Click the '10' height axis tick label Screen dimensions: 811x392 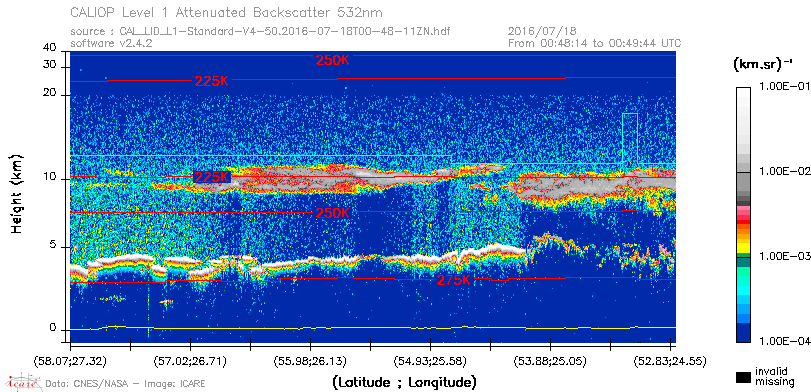(x=50, y=177)
